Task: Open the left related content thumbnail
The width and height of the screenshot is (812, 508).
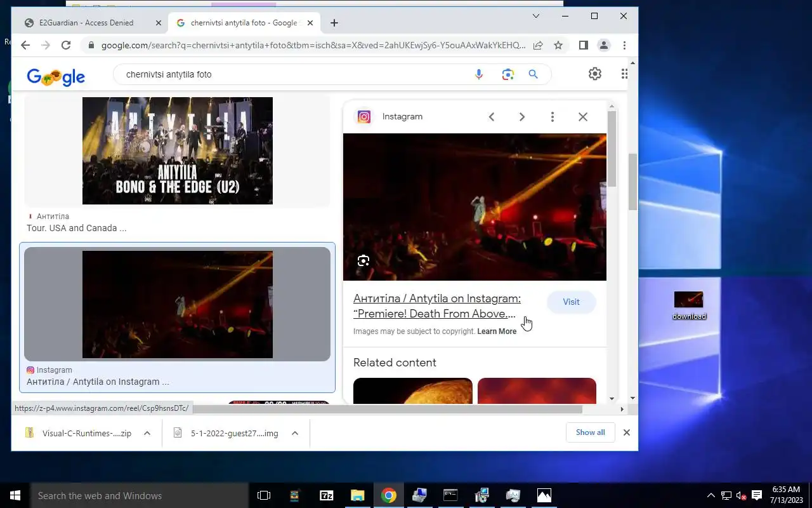Action: (x=413, y=391)
